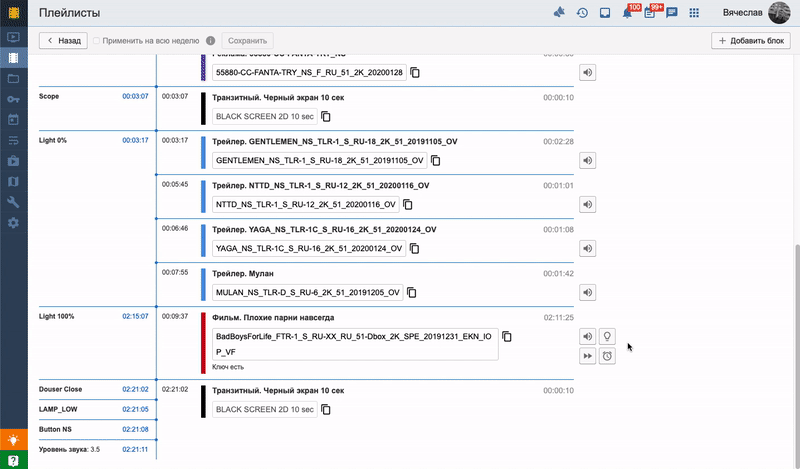This screenshot has height=469, width=800.
Task: Click the title Фильм. Плохие парни навсегда
Action: pos(273,317)
